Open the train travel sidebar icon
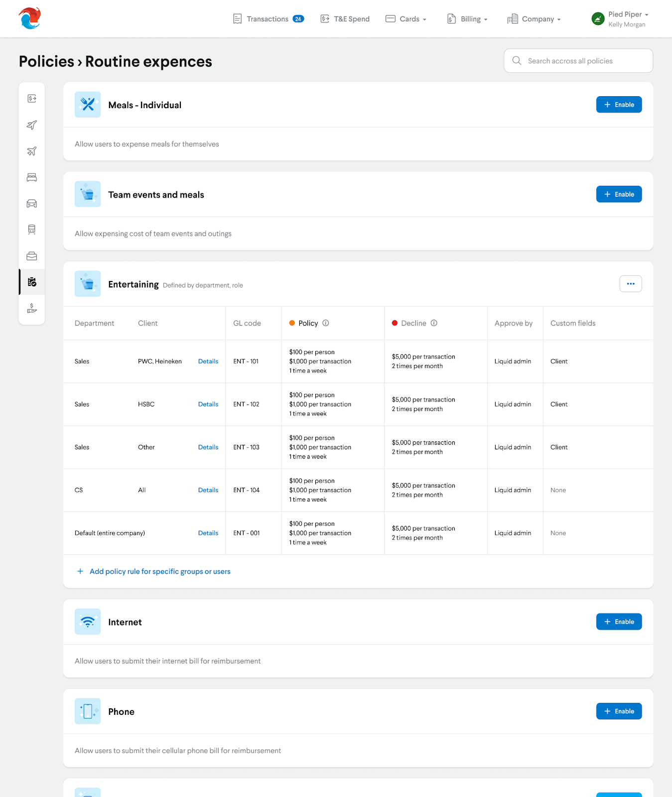 pyautogui.click(x=32, y=230)
